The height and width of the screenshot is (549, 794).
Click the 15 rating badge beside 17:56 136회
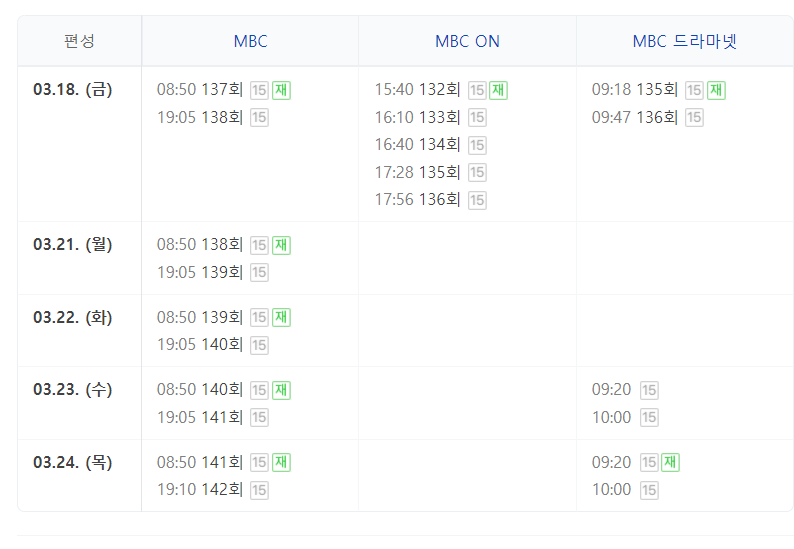477,200
